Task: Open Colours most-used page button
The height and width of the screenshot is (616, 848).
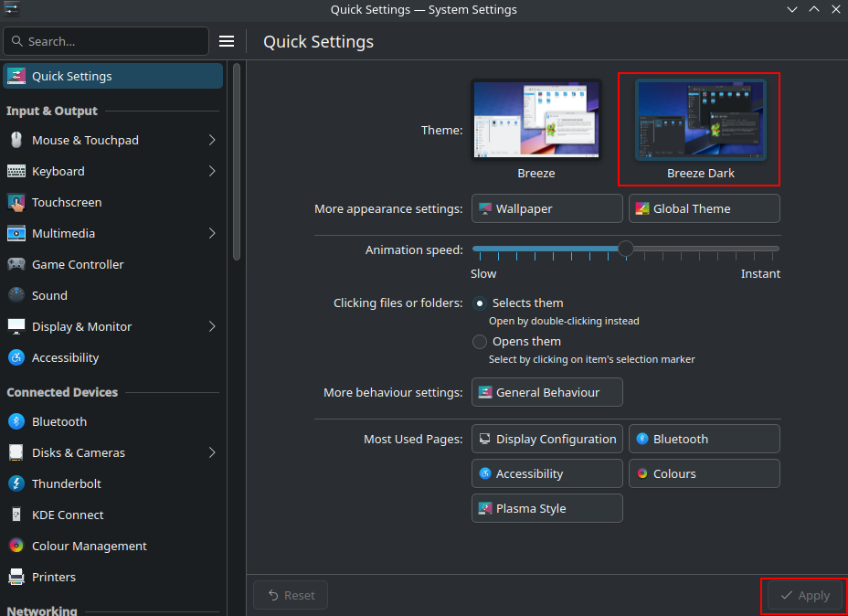Action: coord(705,473)
